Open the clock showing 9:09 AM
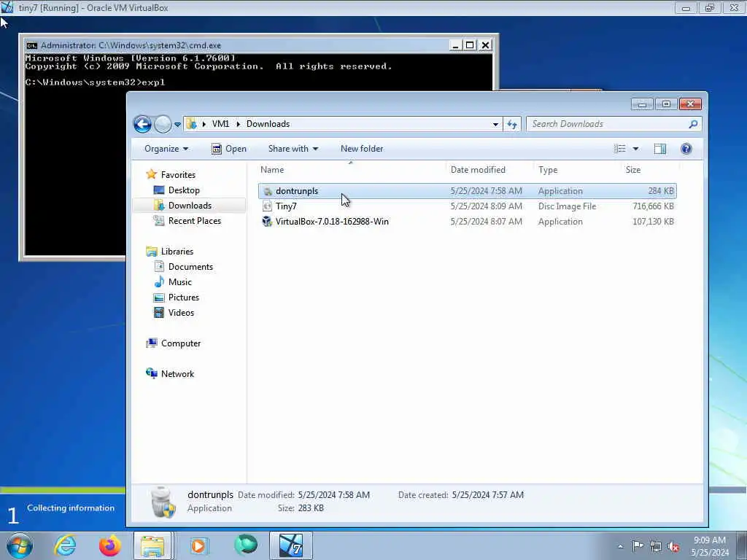 click(x=710, y=546)
